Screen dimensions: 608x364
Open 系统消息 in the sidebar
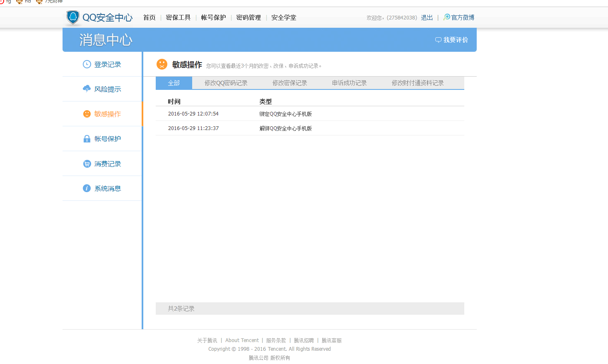108,188
